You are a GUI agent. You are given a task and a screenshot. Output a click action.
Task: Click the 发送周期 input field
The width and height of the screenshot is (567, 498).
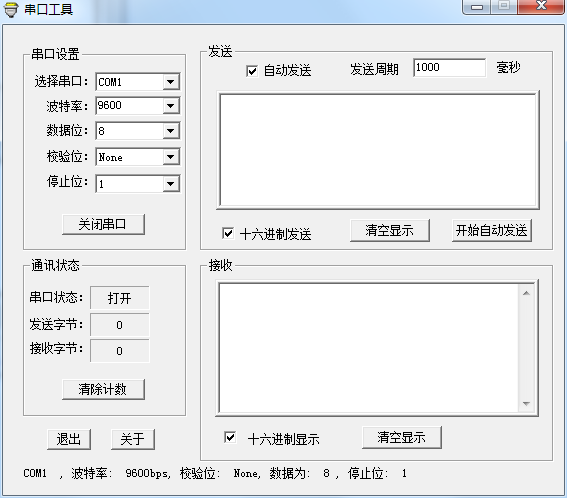point(449,68)
